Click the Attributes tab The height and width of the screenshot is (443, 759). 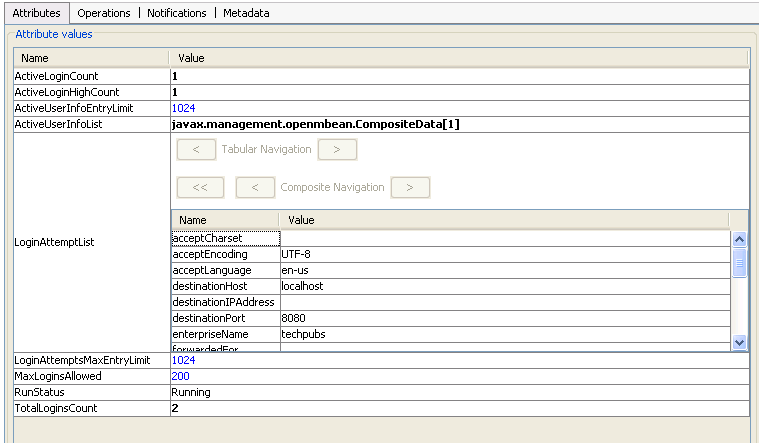[x=36, y=13]
